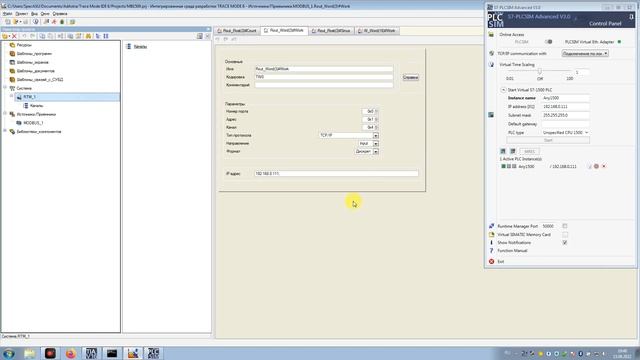
Task: Open the Файл menu
Action: (x=7, y=14)
